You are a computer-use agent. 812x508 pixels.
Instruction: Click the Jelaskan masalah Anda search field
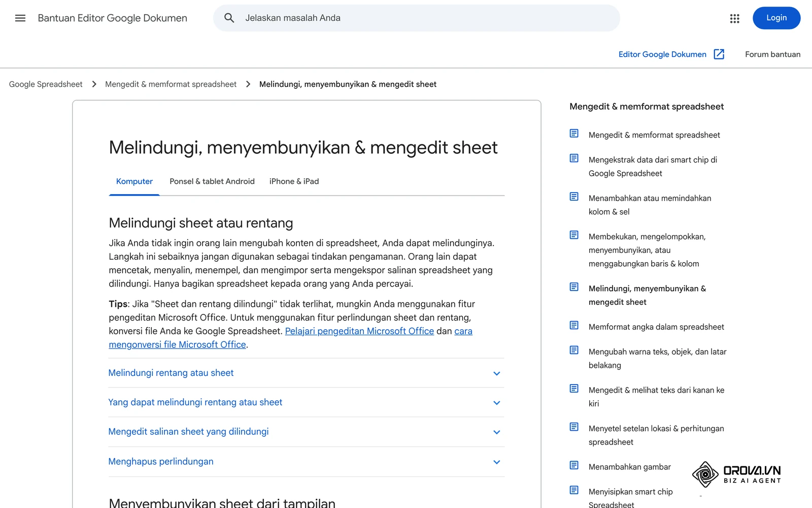416,18
